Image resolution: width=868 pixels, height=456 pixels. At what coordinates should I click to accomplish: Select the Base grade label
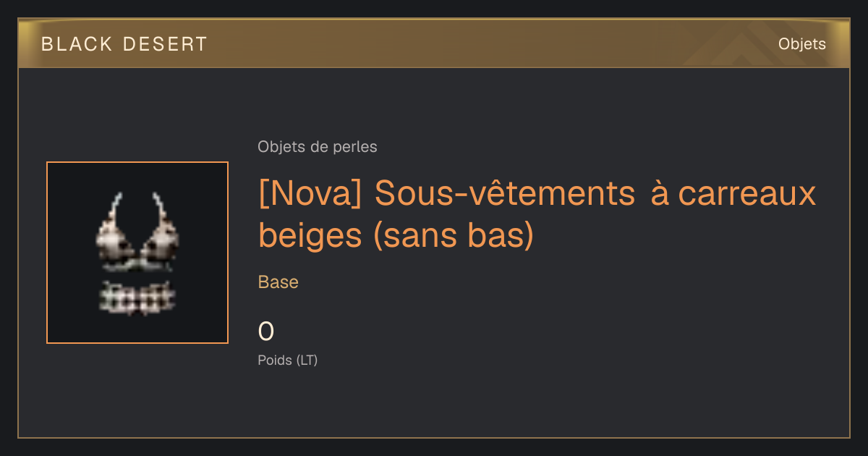[278, 282]
